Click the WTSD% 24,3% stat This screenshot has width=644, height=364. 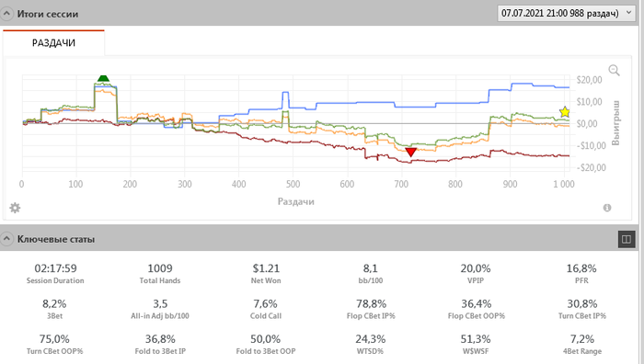point(370,345)
